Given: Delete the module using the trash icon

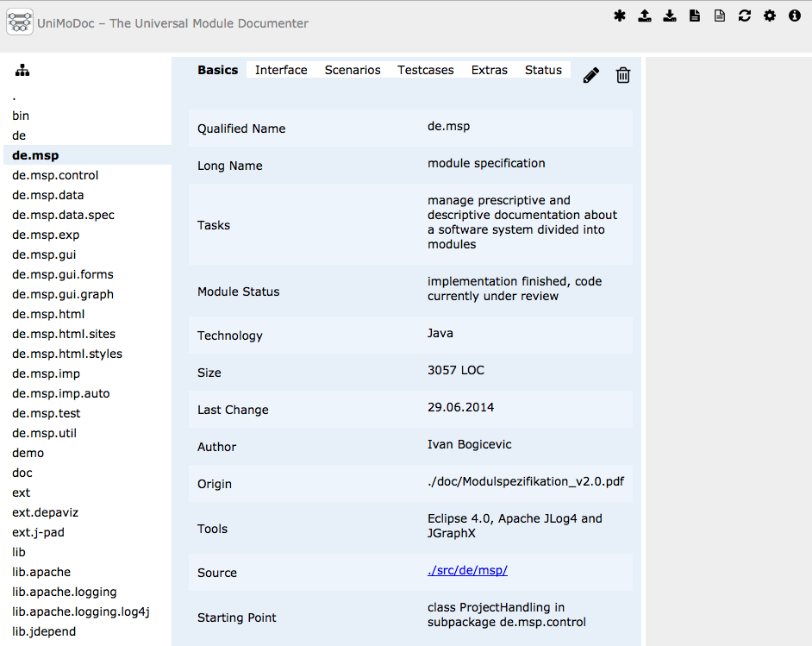Looking at the screenshot, I should 623,75.
